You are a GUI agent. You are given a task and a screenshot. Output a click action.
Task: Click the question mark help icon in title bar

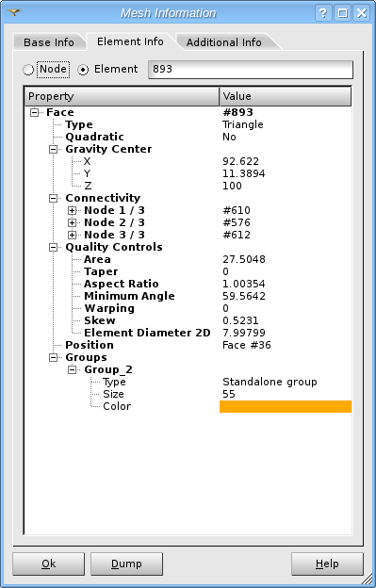click(x=323, y=13)
